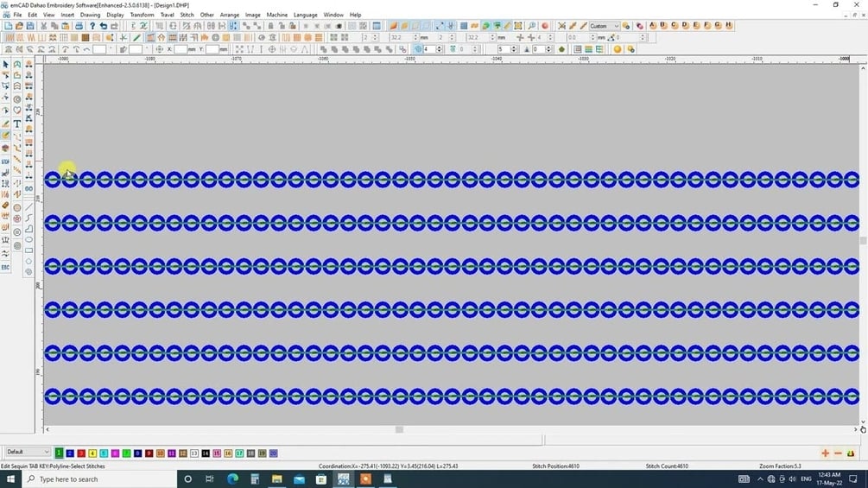868x488 pixels.
Task: Click needle letter A button
Action: pyautogui.click(x=653, y=25)
